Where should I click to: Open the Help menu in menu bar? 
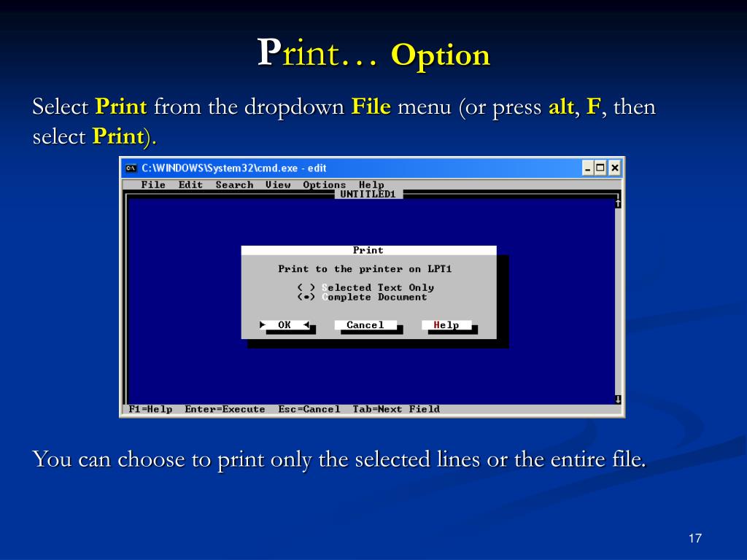click(x=371, y=184)
